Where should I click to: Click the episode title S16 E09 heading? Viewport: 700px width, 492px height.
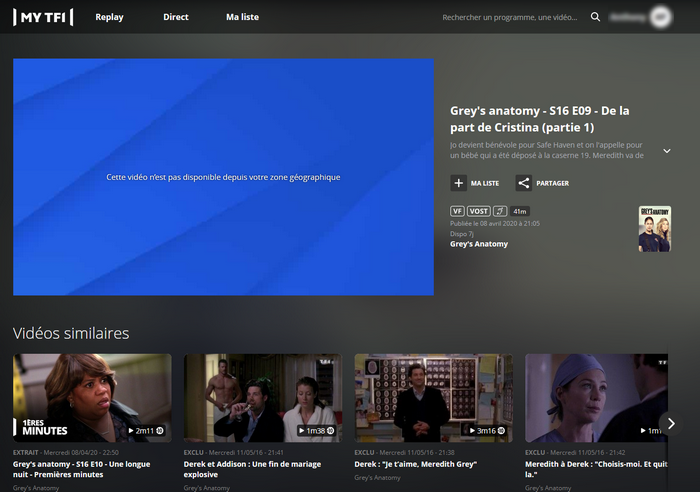[540, 119]
